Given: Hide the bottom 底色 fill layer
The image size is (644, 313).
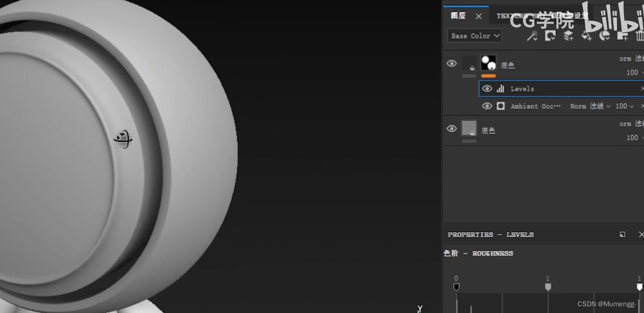Looking at the screenshot, I should click(451, 128).
